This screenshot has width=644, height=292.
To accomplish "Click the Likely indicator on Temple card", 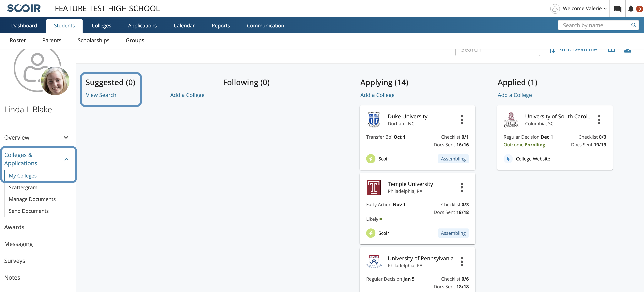I will 374,219.
